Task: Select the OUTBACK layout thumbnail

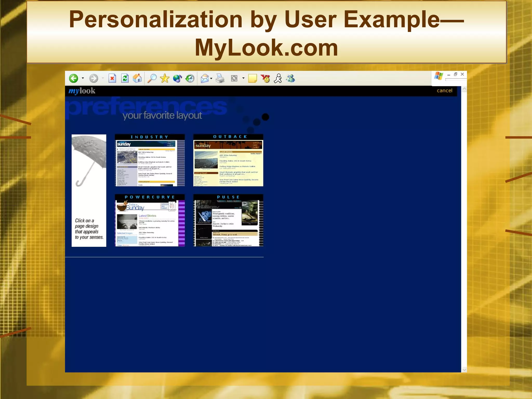Action: pos(228,160)
